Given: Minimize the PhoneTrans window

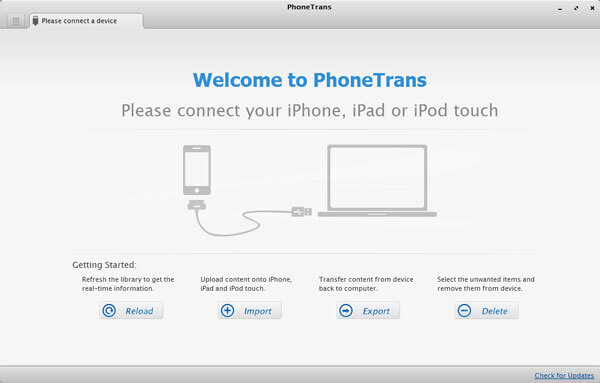Looking at the screenshot, I should (x=560, y=8).
